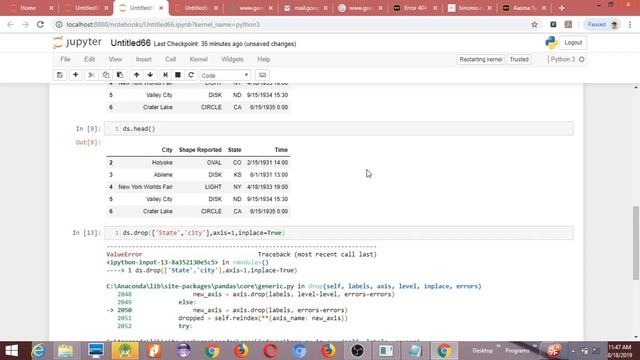Screen dimensions: 640x360
Task: Open the View menu
Action: tap(115, 59)
